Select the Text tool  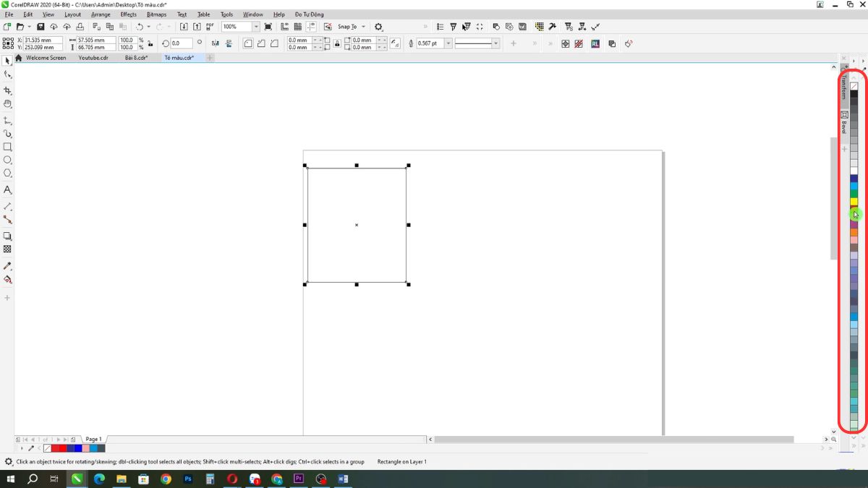click(x=7, y=189)
